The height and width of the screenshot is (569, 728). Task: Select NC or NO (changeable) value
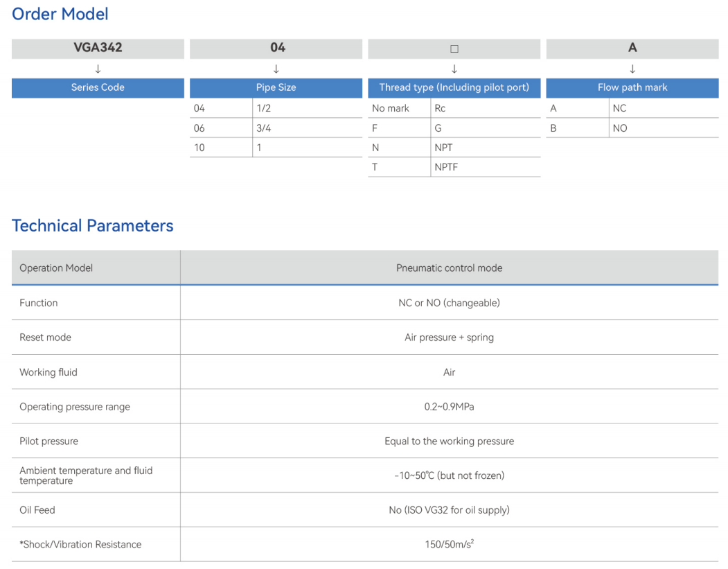point(449,303)
